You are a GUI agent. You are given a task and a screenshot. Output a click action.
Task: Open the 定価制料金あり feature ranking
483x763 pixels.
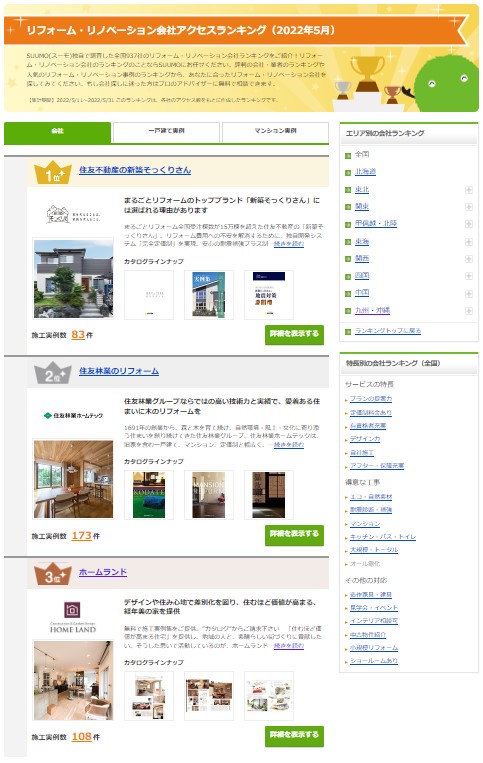point(371,412)
